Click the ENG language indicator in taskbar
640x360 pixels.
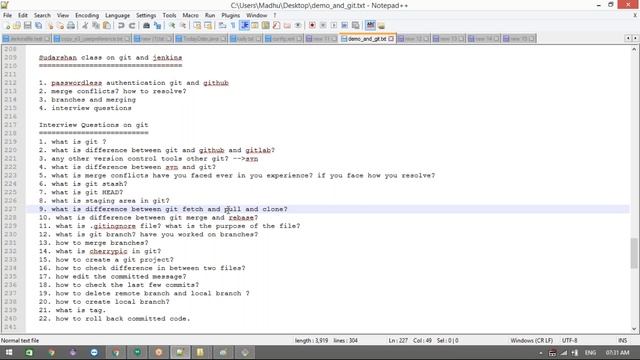pos(590,353)
